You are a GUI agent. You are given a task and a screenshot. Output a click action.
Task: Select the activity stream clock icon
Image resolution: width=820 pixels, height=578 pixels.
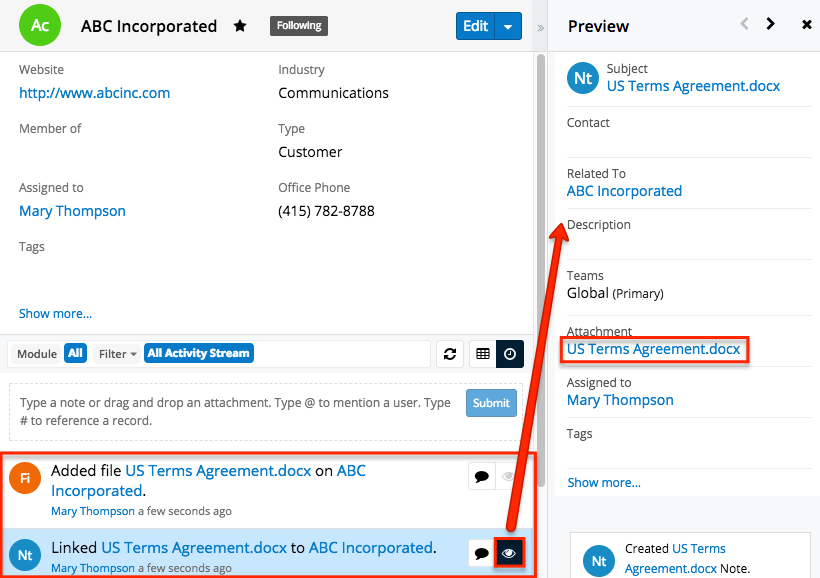(x=510, y=354)
